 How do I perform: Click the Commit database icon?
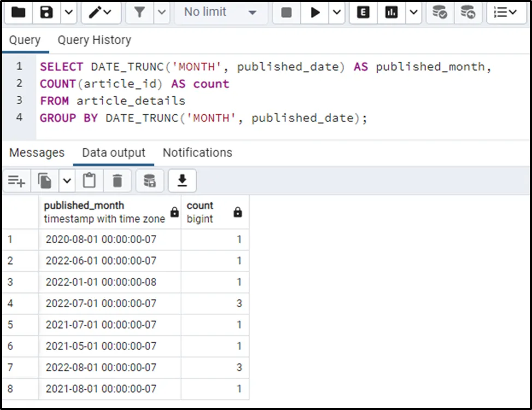(439, 12)
